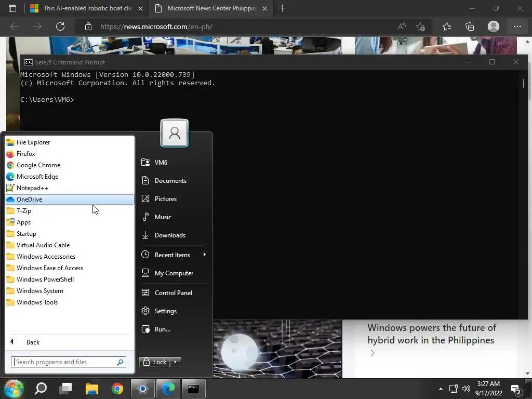This screenshot has height=399, width=532.
Task: Open Windows powers the future article link
Action: pos(431,334)
